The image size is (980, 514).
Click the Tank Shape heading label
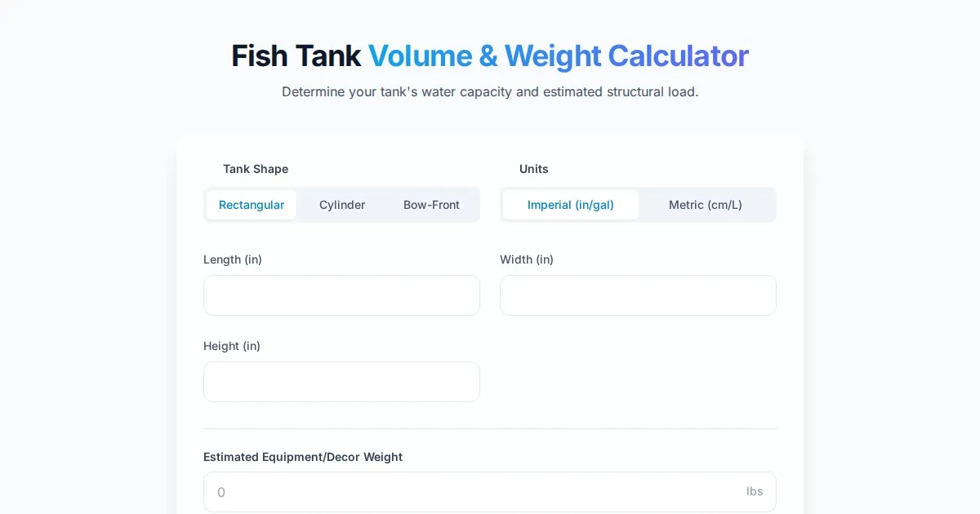256,169
